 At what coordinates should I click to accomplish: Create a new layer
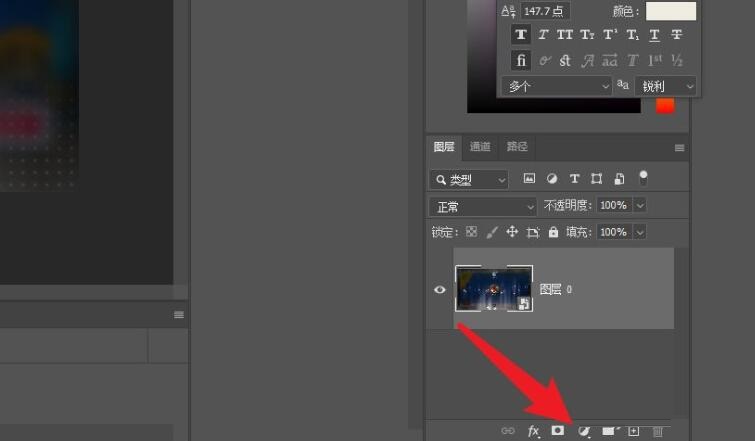pos(634,431)
